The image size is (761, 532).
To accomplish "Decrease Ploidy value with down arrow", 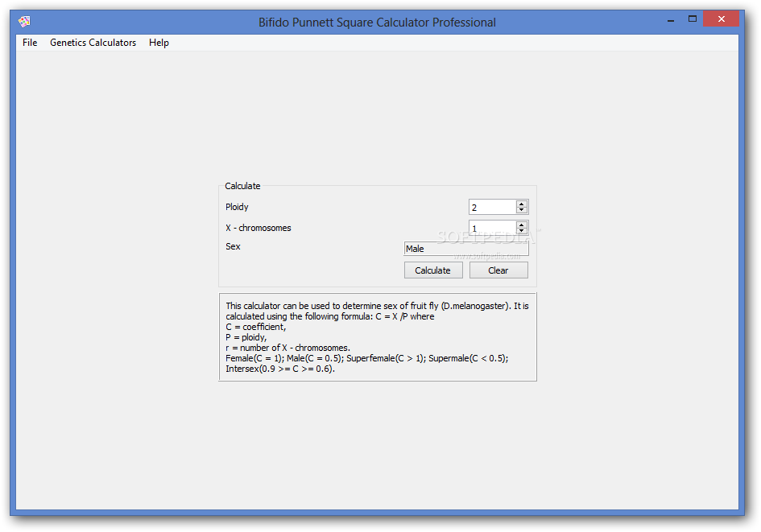I will click(x=521, y=210).
